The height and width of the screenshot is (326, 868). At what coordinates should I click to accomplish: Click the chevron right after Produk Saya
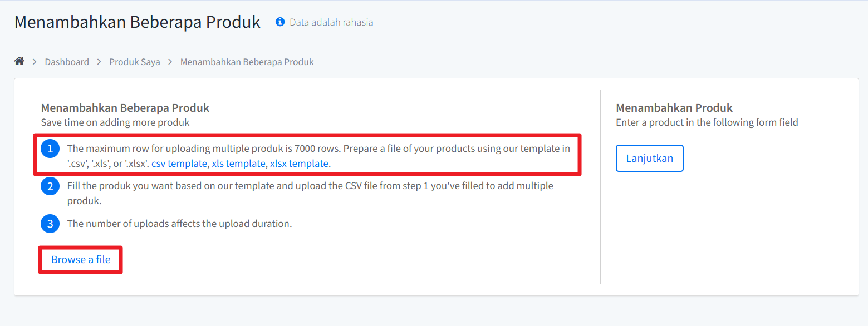click(170, 62)
